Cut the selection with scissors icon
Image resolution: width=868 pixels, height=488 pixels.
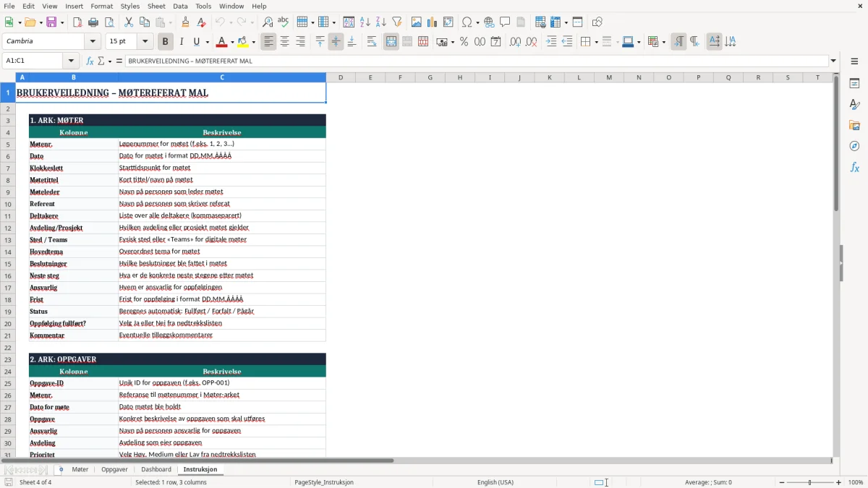tap(129, 22)
